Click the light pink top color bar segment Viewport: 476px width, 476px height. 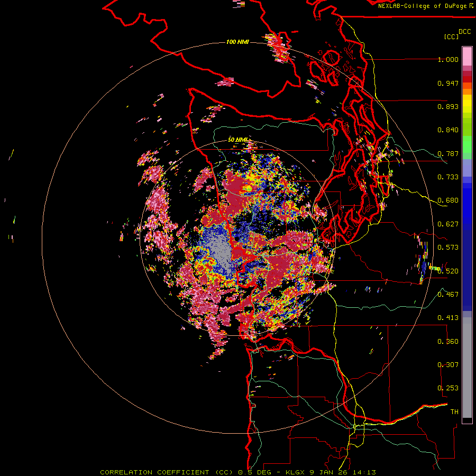[467, 56]
